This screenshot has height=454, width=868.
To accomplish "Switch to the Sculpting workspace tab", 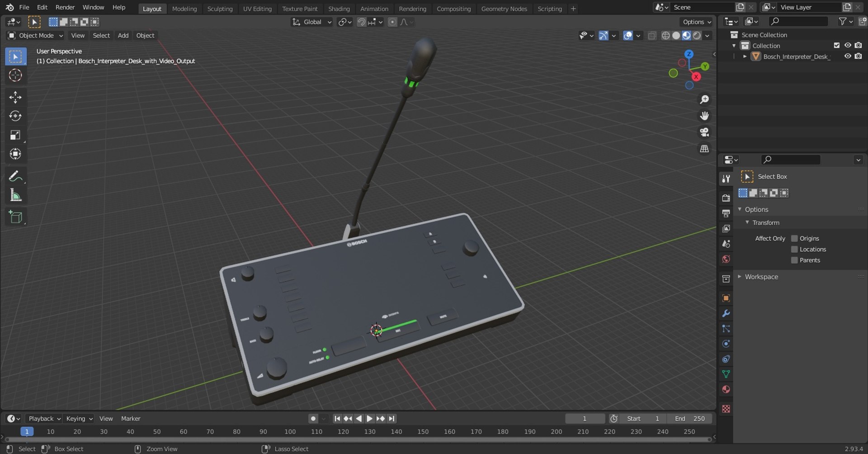I will 220,9.
